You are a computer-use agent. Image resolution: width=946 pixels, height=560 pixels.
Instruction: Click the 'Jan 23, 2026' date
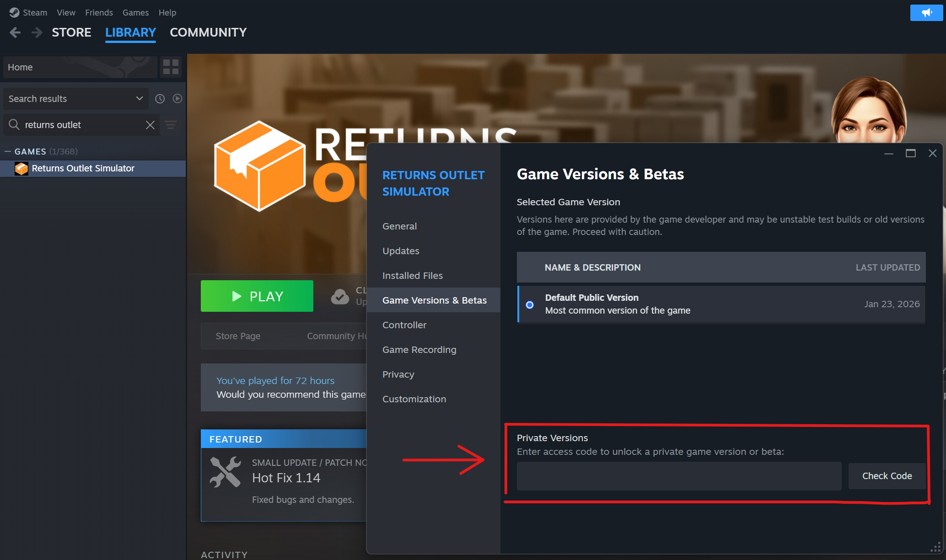click(x=892, y=304)
